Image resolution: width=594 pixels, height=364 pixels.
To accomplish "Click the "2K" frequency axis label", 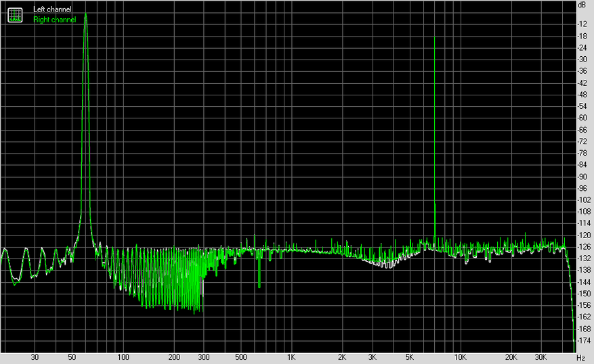I will tap(342, 357).
